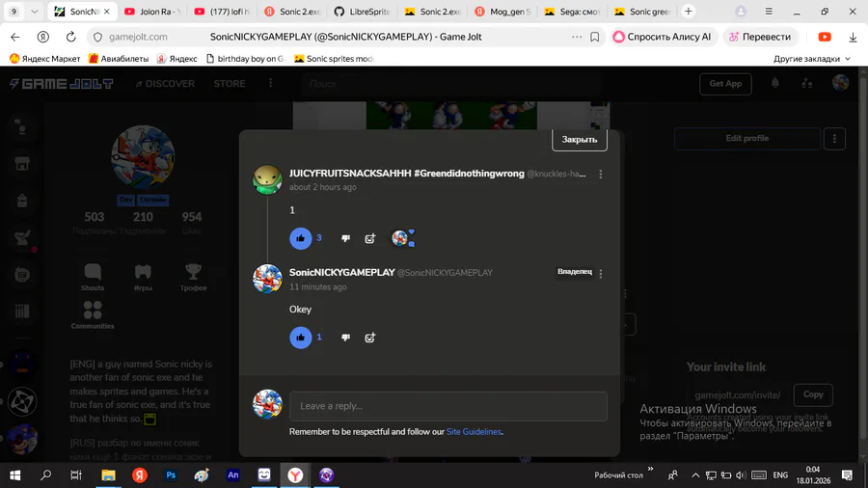Image resolution: width=868 pixels, height=488 pixels.
Task: Show hidden system tray icons
Action: pos(695,475)
